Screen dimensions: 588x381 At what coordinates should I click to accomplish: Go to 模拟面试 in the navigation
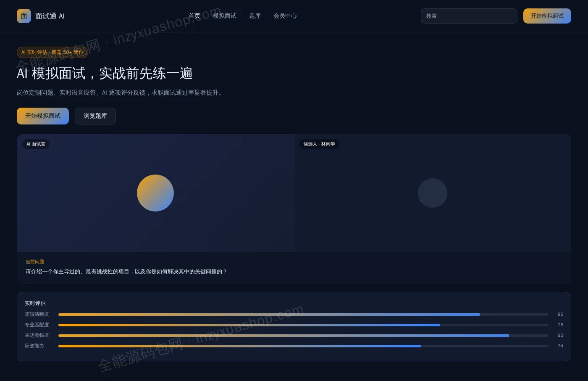(225, 16)
